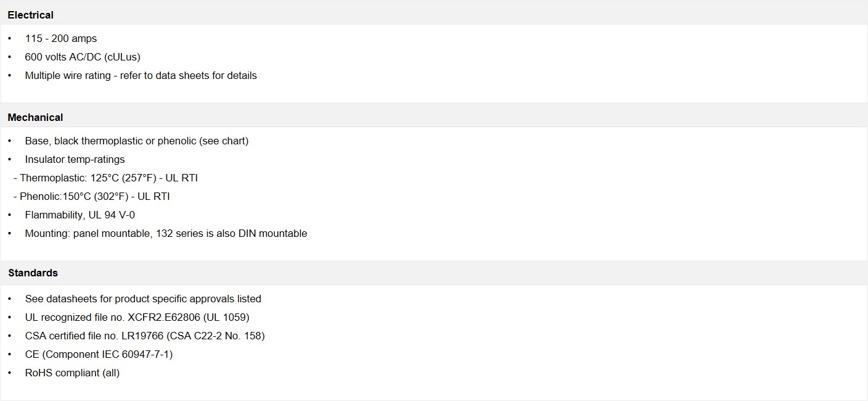This screenshot has height=401, width=868.
Task: Select the 115 - 200 amps line
Action: tap(61, 38)
